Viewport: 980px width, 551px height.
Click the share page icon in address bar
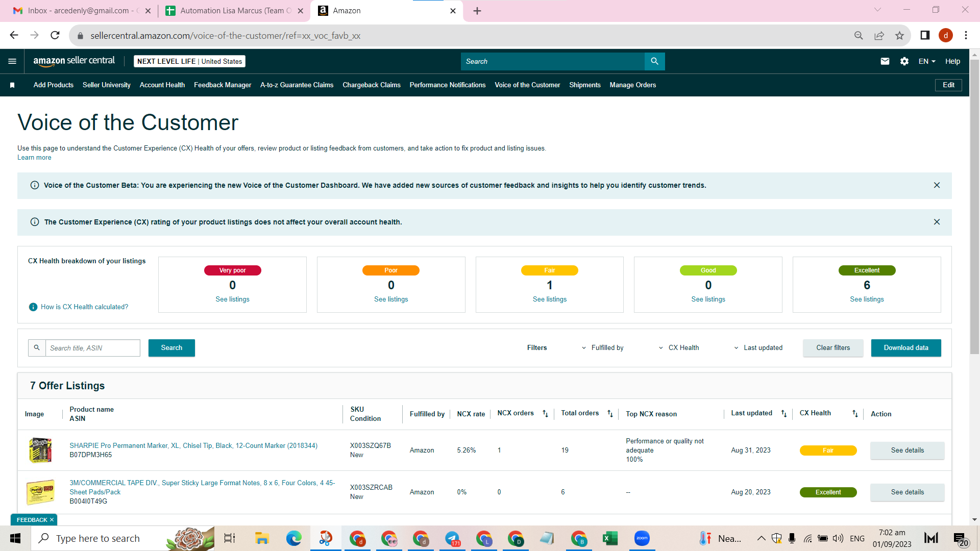click(879, 35)
